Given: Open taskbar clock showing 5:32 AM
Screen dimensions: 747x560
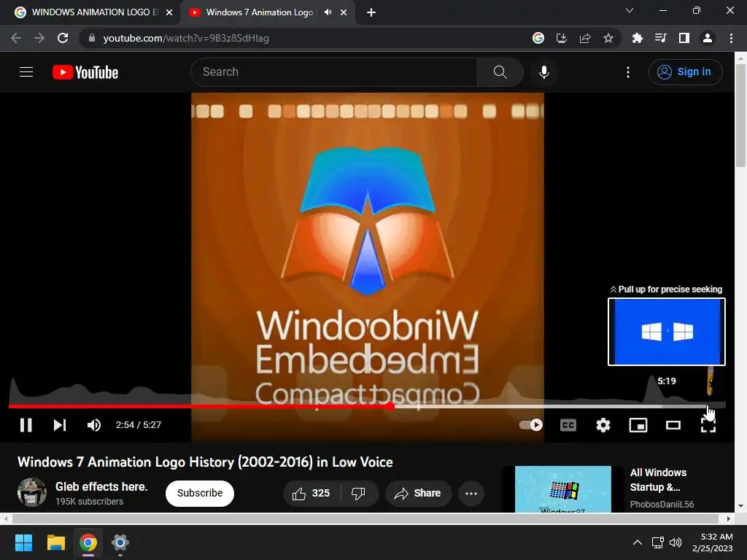Looking at the screenshot, I should point(713,542).
